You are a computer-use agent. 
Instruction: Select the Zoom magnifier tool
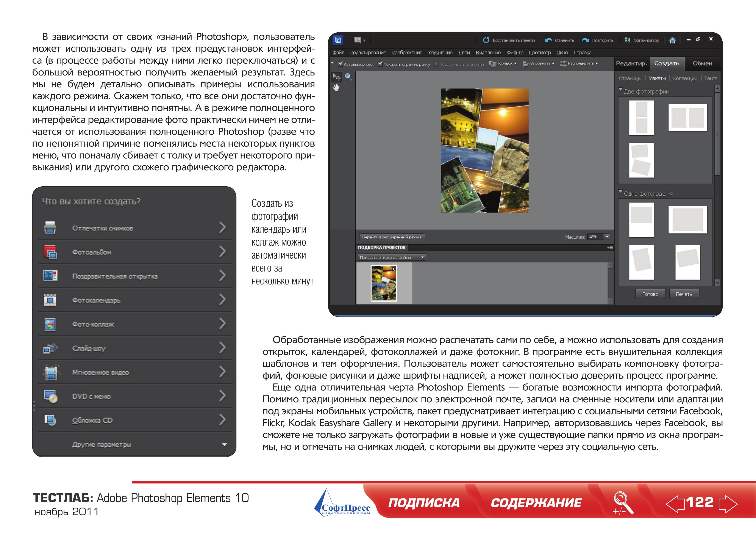point(348,77)
